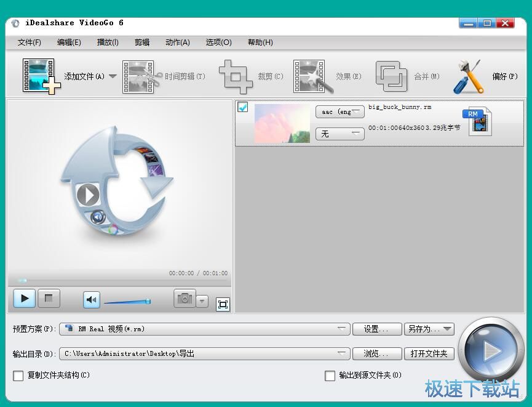The width and height of the screenshot is (532, 407).
Task: Click the Time Trim scissors icon
Action: pyautogui.click(x=142, y=77)
